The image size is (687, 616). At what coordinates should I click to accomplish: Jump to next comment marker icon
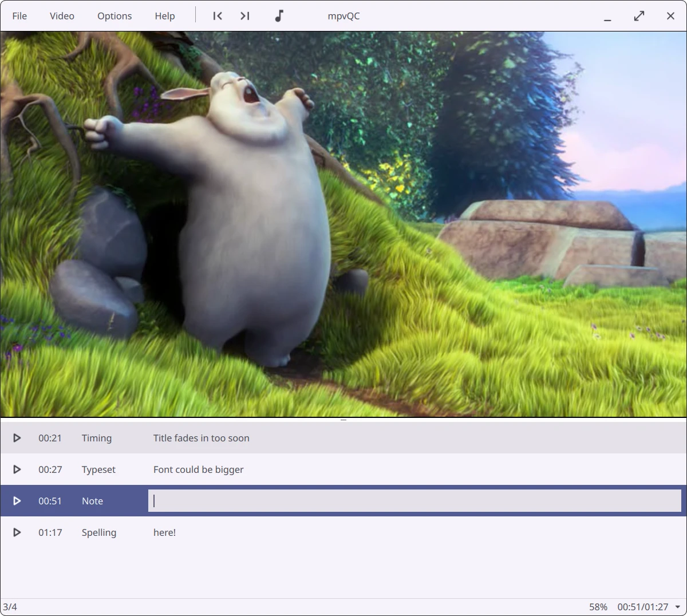245,16
